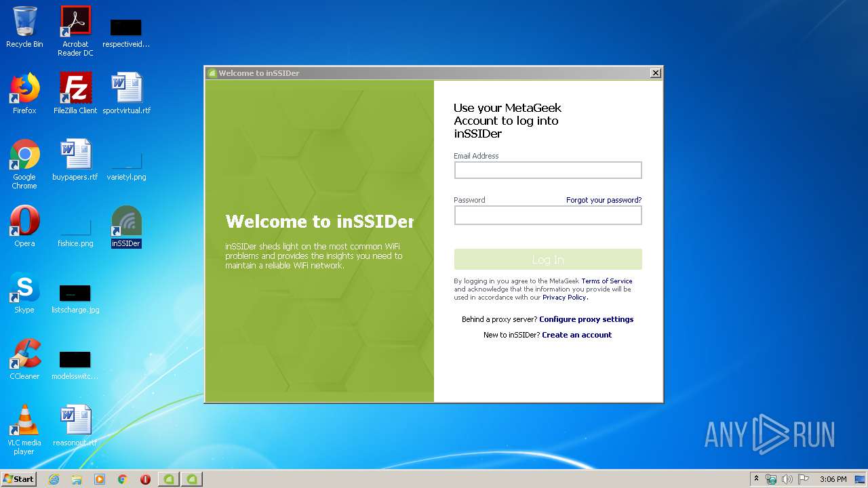Click Configure proxy settings link
This screenshot has width=868, height=488.
[587, 319]
